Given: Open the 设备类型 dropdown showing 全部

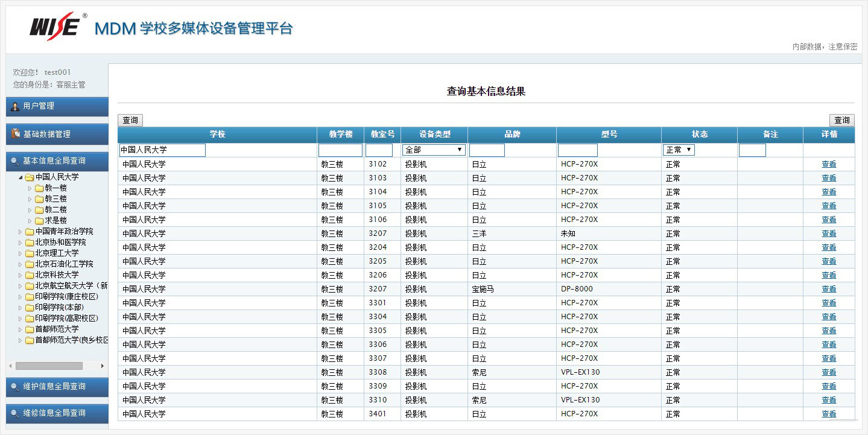Looking at the screenshot, I should tap(434, 150).
